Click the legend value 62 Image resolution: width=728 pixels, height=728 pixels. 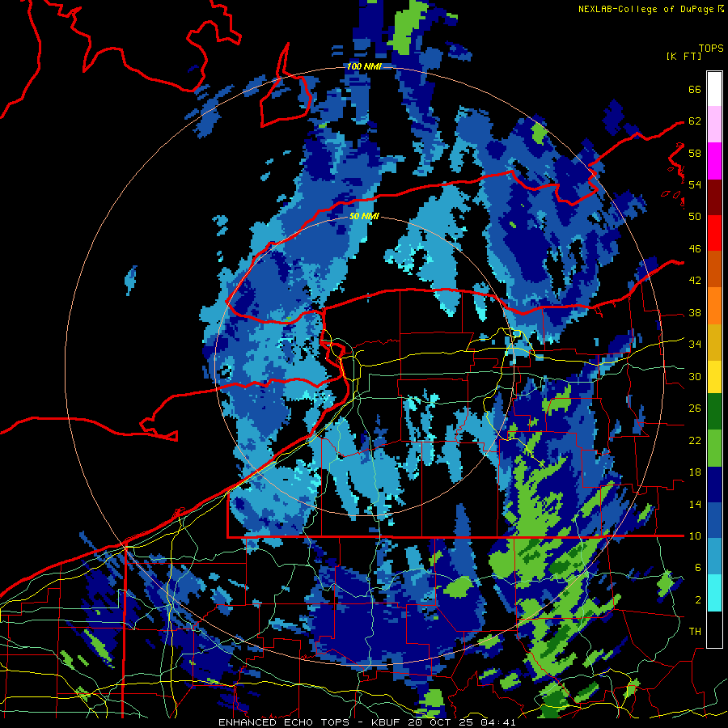point(695,121)
